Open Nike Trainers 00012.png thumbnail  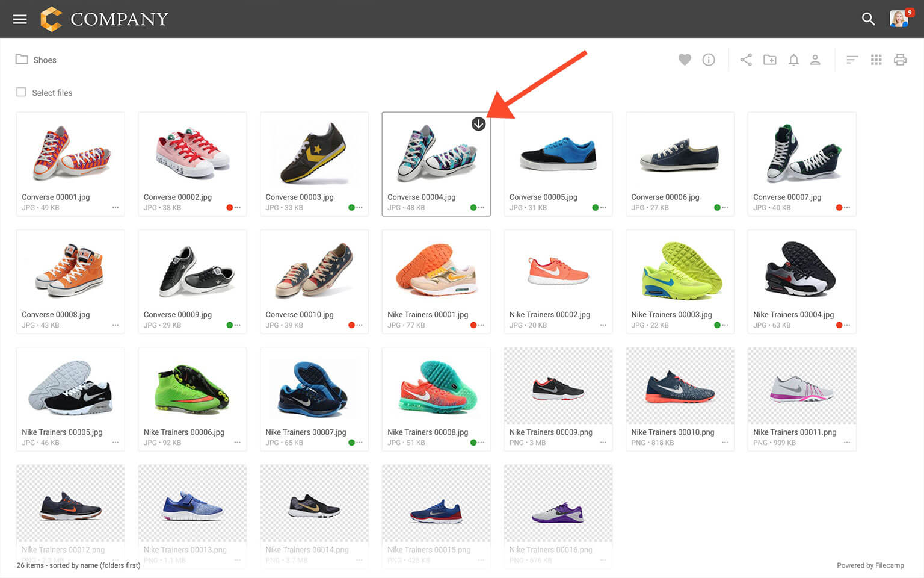coord(70,504)
